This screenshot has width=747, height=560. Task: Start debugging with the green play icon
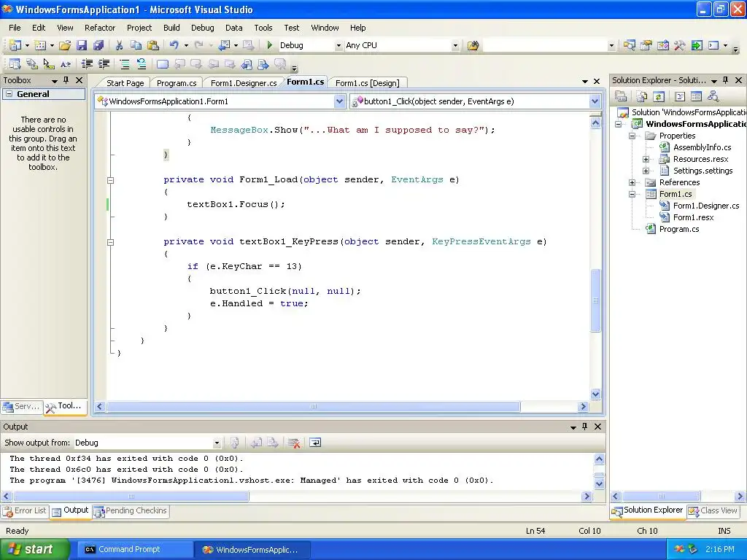pyautogui.click(x=270, y=45)
